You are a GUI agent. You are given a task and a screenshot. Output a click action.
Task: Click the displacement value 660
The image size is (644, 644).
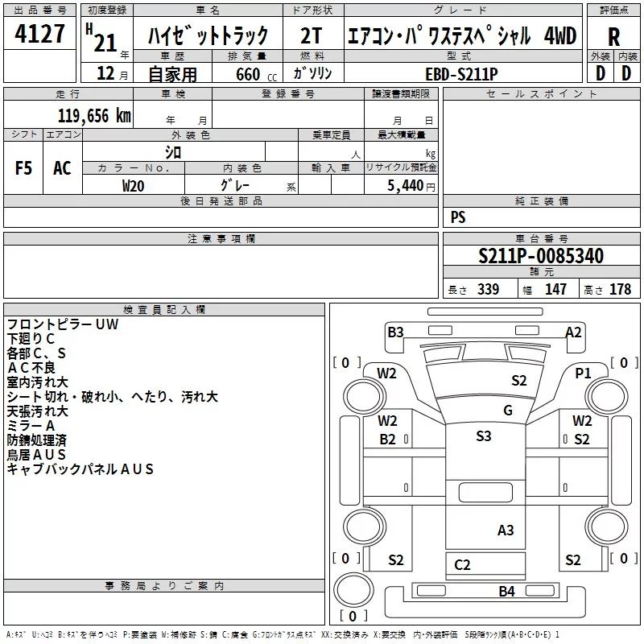click(248, 74)
